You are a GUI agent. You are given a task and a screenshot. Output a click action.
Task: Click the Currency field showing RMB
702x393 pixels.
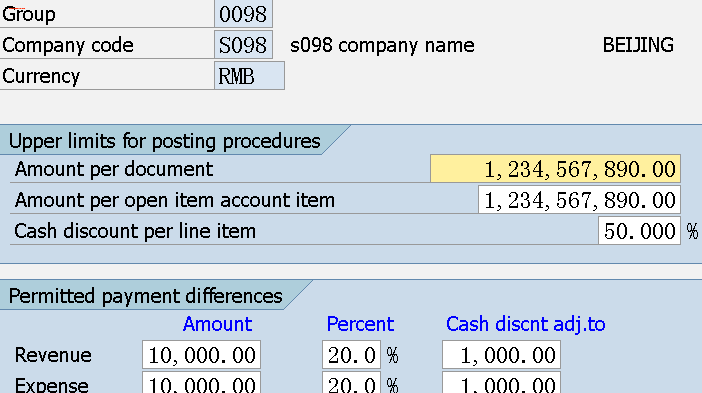point(249,76)
